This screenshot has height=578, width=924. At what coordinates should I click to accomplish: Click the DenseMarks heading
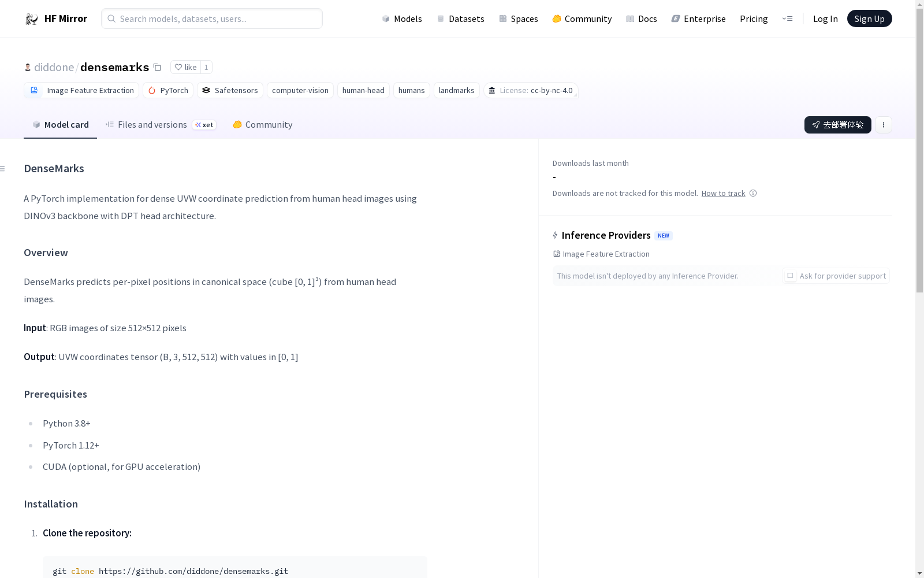coord(54,169)
